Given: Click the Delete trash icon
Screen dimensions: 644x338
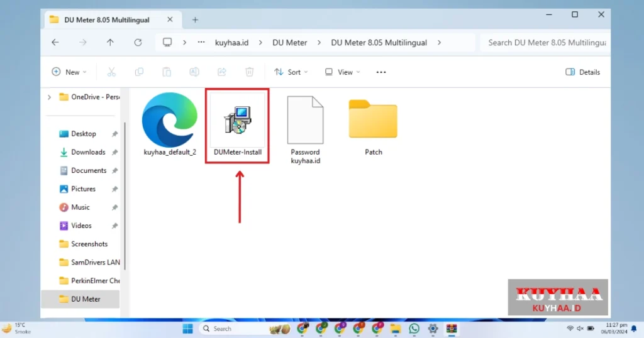Looking at the screenshot, I should (x=249, y=72).
